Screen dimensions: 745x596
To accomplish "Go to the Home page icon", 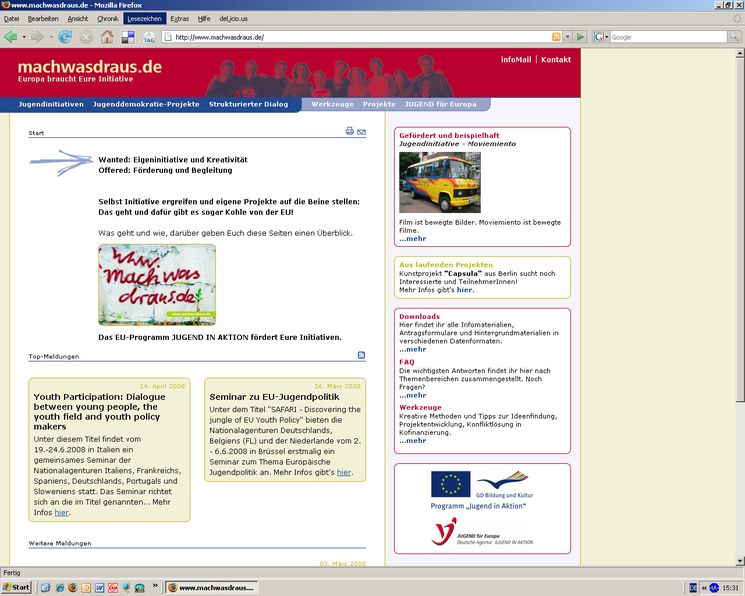I will 107,37.
